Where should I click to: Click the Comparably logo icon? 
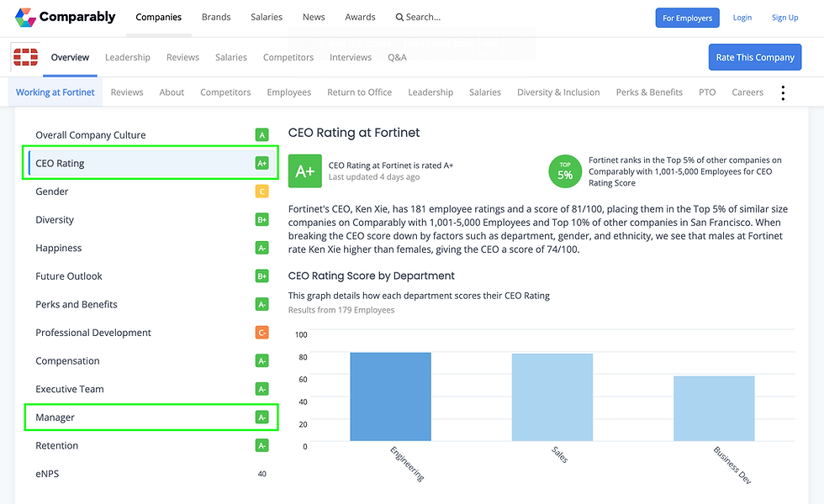pos(25,17)
